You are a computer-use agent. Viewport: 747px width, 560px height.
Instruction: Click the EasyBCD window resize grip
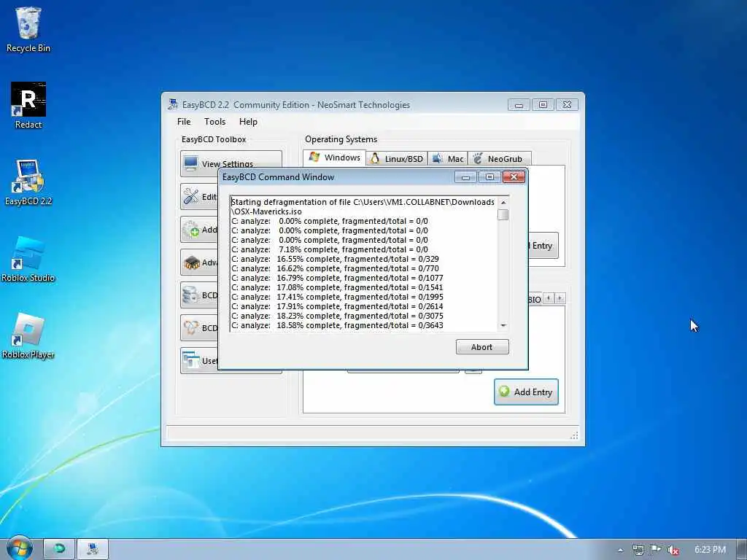(575, 435)
